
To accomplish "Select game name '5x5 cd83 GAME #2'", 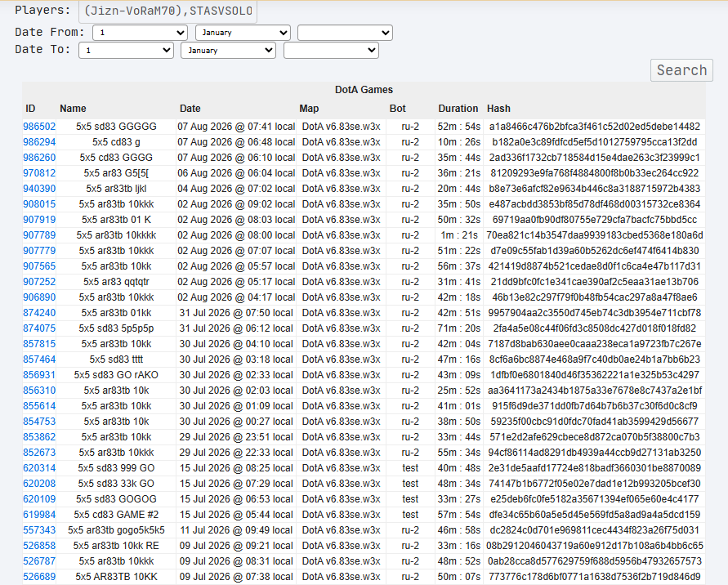I will tap(116, 515).
